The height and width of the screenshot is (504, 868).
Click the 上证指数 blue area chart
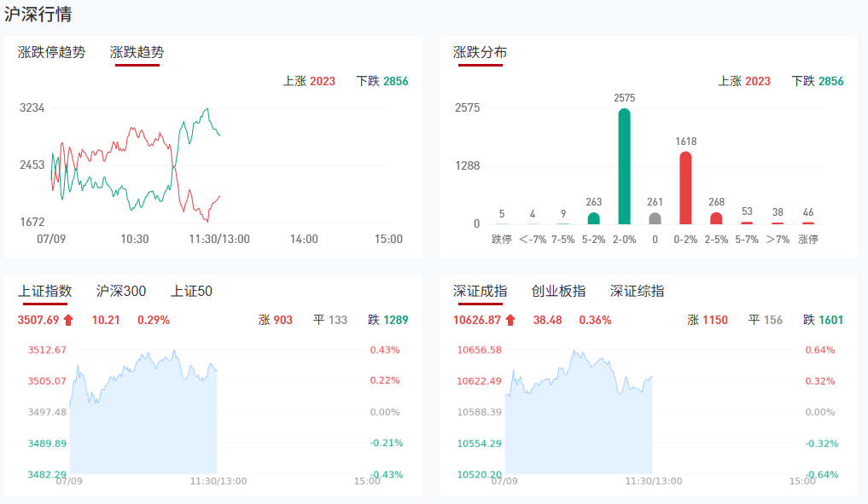click(143, 426)
